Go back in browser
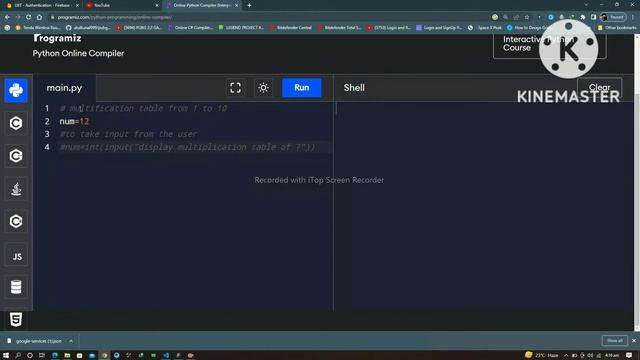Viewport: 640px width, 360px height. 7,17
